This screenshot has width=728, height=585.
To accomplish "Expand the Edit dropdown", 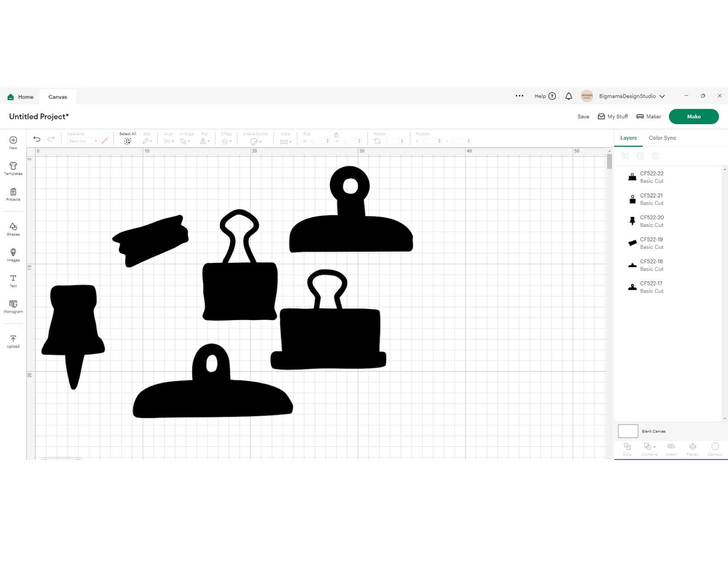I will coord(147,141).
